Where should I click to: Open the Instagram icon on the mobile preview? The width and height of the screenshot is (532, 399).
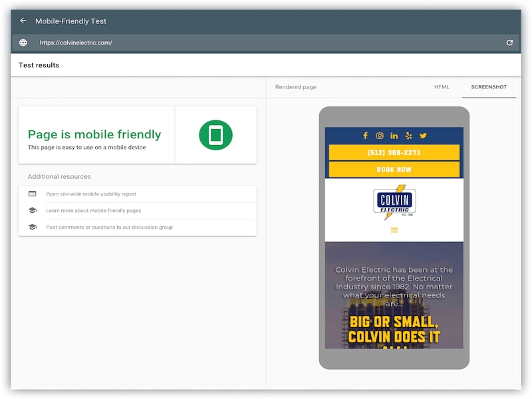[x=380, y=136]
